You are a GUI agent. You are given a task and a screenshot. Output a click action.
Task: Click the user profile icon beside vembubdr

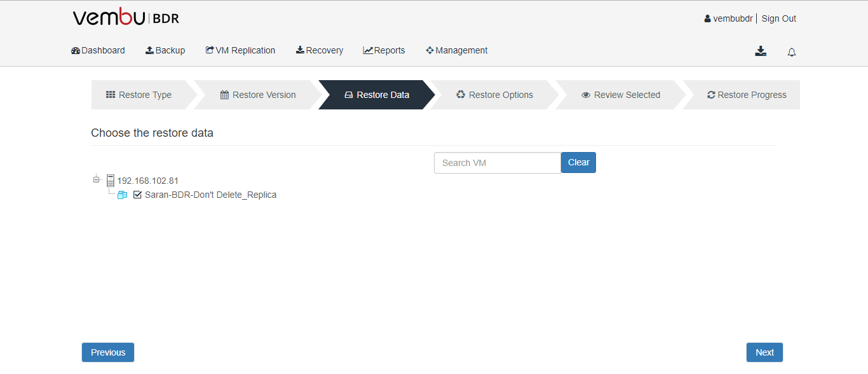(707, 18)
